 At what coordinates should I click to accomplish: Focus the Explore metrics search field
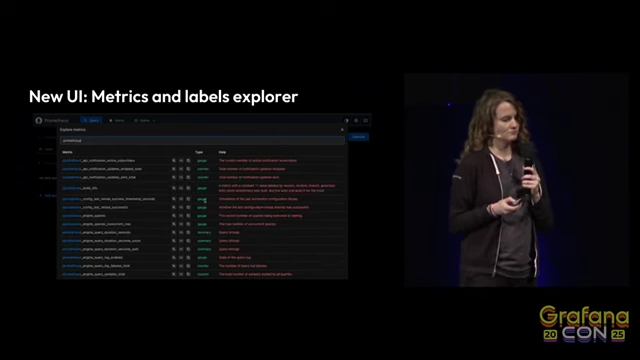pyautogui.click(x=202, y=140)
